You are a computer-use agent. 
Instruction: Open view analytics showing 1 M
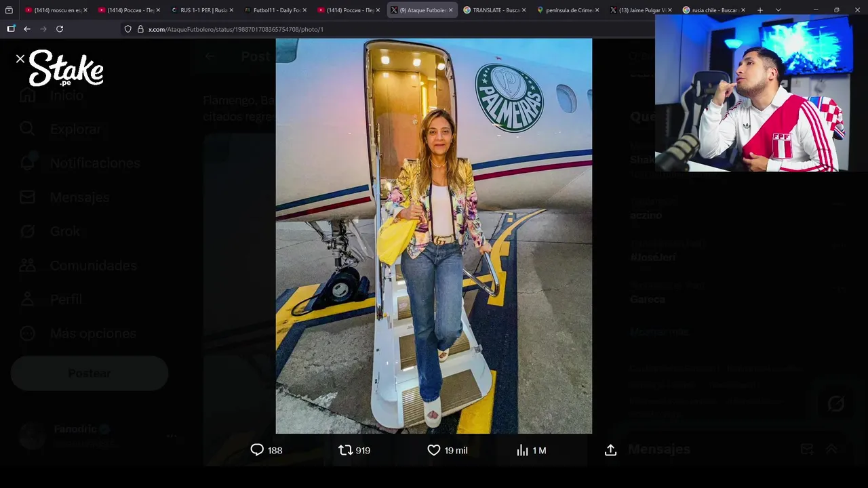(x=522, y=450)
